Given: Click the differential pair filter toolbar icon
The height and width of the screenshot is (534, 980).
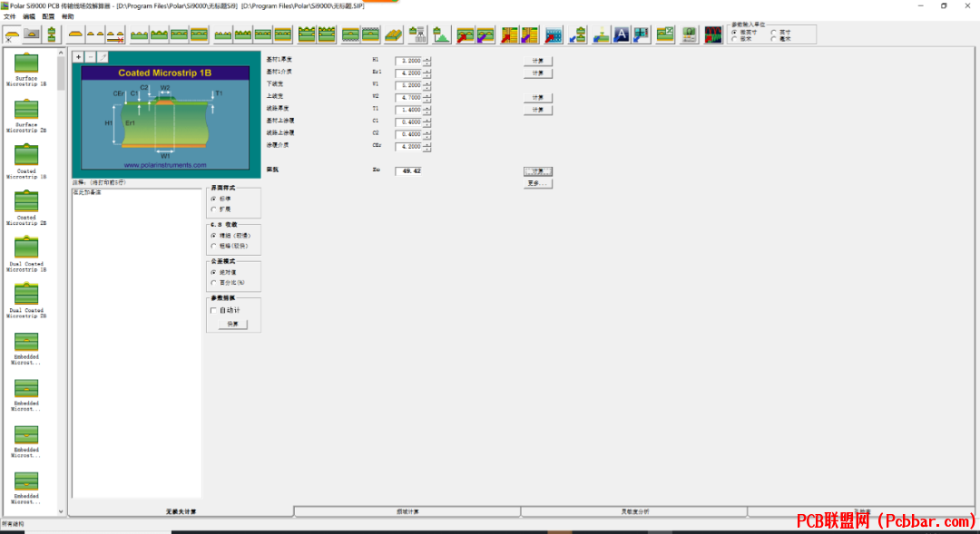Looking at the screenshot, I should (95, 35).
